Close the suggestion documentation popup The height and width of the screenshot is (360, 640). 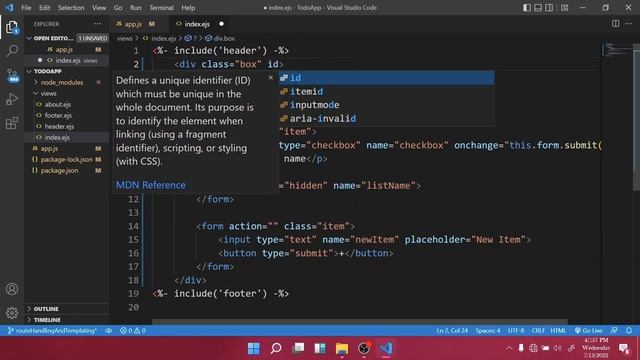(271, 78)
